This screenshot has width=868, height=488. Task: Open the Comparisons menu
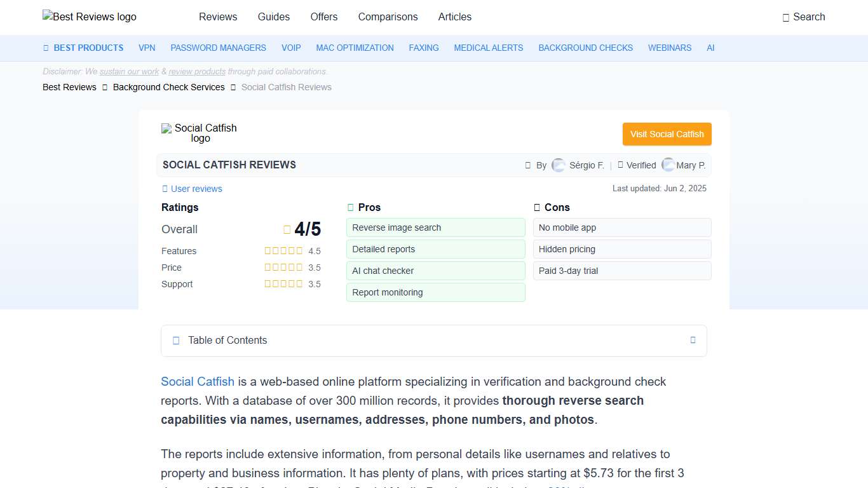point(388,17)
